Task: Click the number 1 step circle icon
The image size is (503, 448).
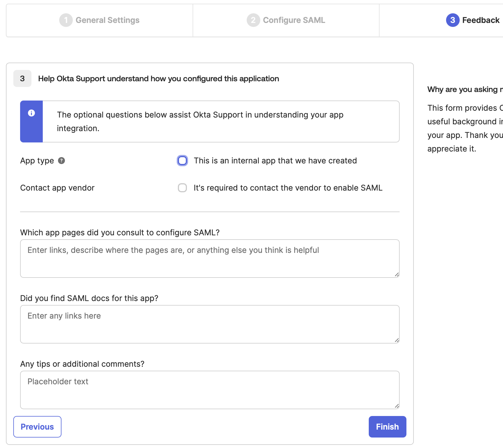Action: [x=66, y=20]
